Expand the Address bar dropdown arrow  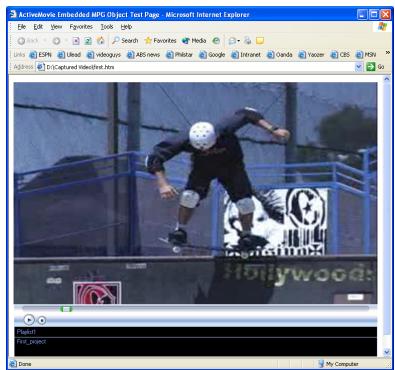coord(358,67)
